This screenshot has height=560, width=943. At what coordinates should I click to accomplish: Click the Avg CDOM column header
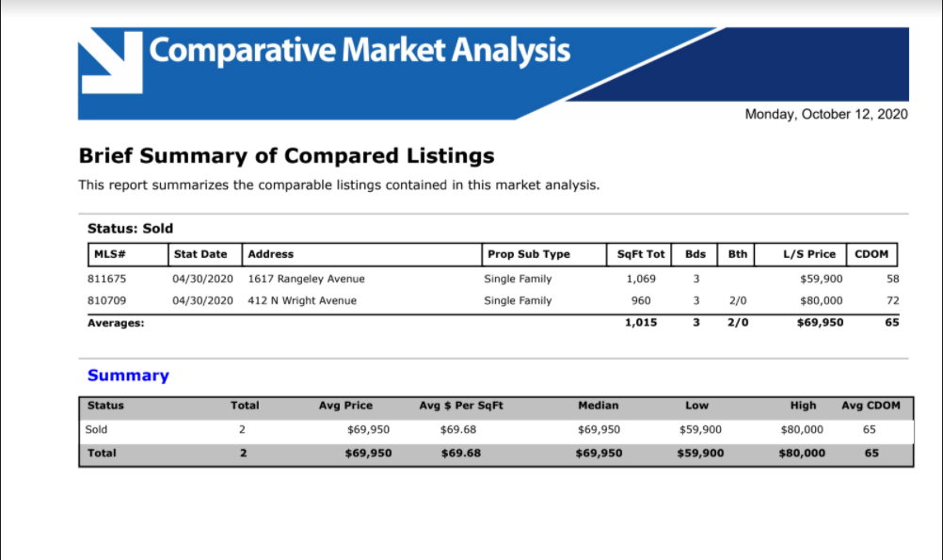point(871,406)
